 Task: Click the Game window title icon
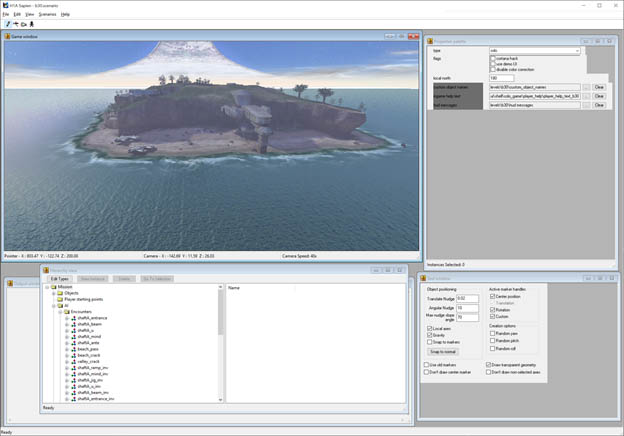[x=8, y=36]
